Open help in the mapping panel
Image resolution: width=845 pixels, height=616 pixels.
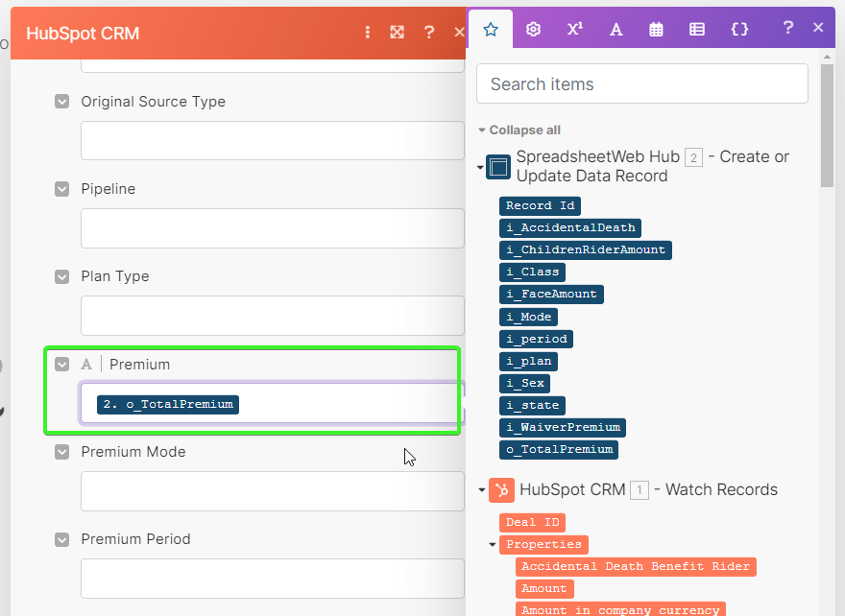coord(788,28)
